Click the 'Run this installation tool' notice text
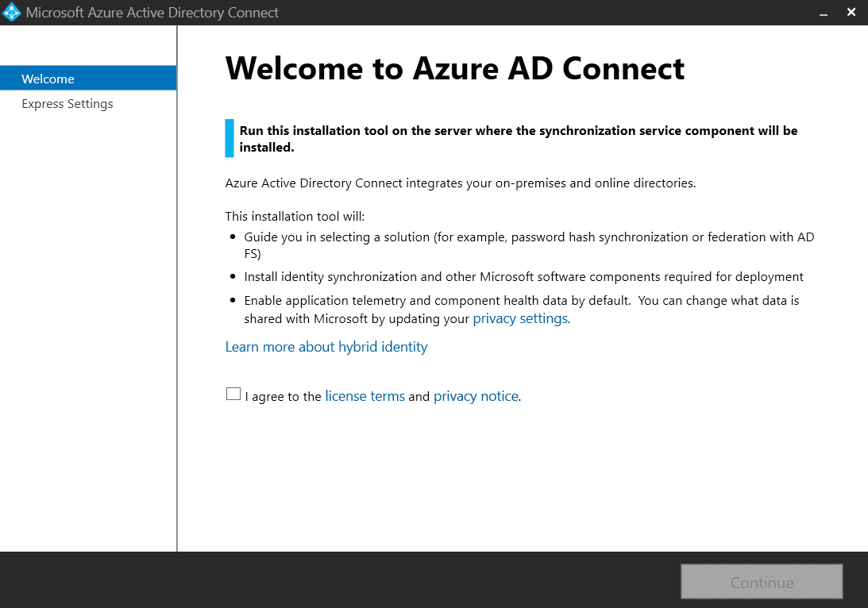 [x=518, y=139]
